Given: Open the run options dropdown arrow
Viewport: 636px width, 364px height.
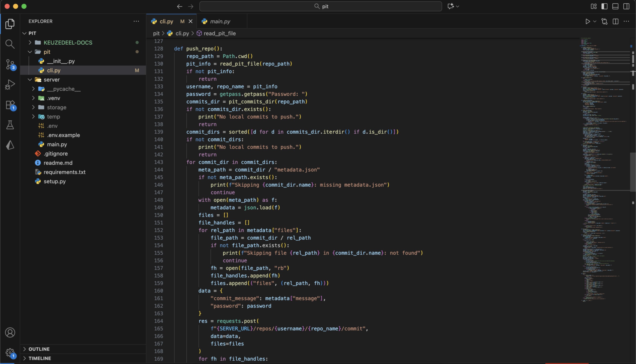Looking at the screenshot, I should point(595,21).
